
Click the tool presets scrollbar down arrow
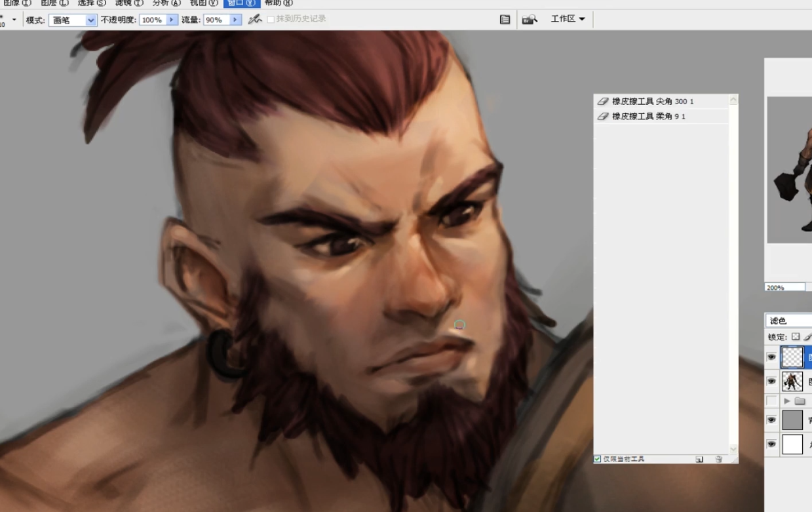click(733, 449)
